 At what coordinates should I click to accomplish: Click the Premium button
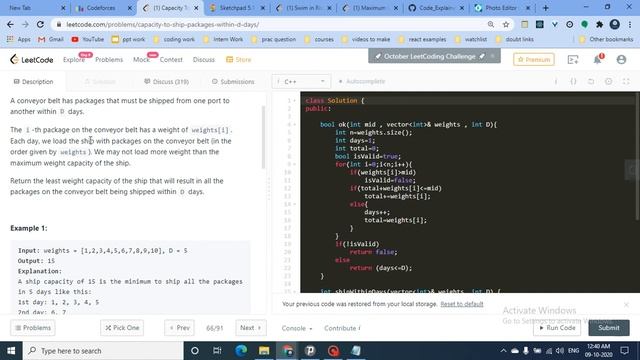533,60
